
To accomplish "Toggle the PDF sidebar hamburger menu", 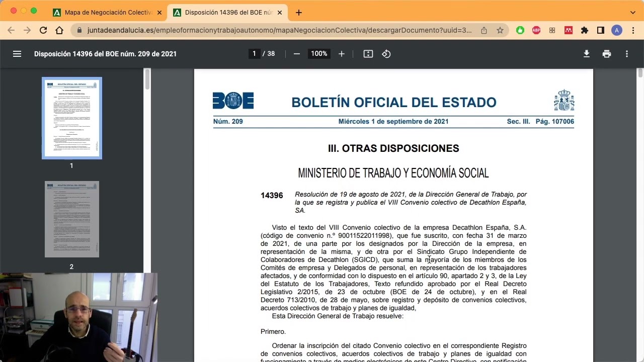I will 17,54.
